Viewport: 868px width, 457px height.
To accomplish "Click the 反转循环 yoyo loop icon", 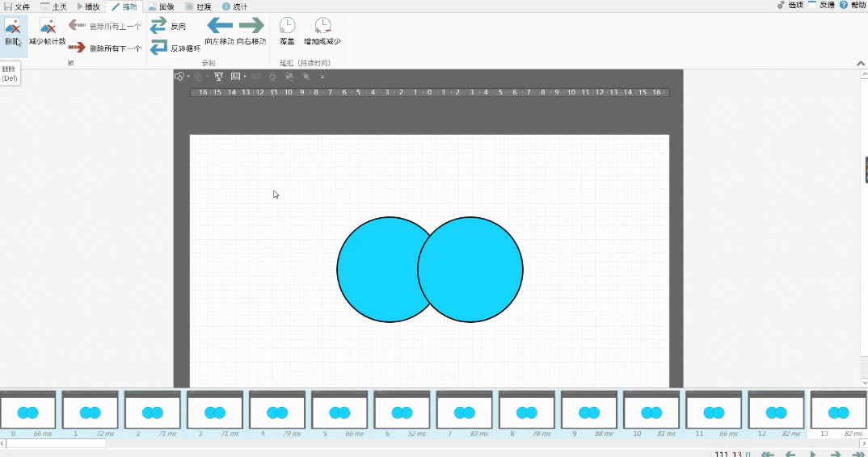I will tap(175, 48).
